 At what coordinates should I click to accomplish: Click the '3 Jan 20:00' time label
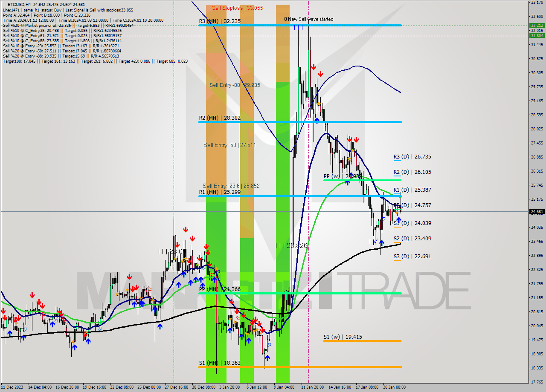[x=229, y=387]
